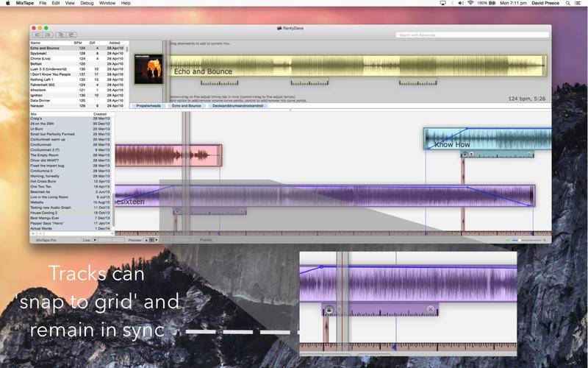The height and width of the screenshot is (368, 588).
Task: Select the Data Diviner track row
Action: (77, 101)
